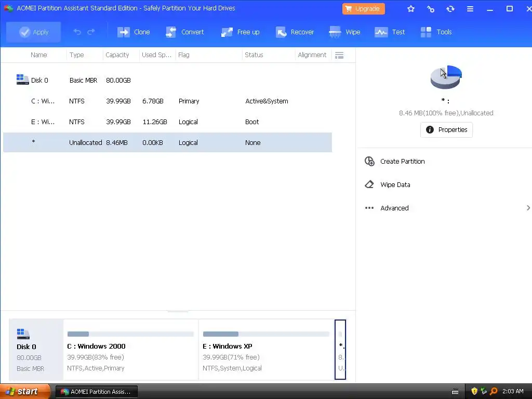Click the key-shaped register icon in title bar
532x399 pixels.
[x=431, y=9]
